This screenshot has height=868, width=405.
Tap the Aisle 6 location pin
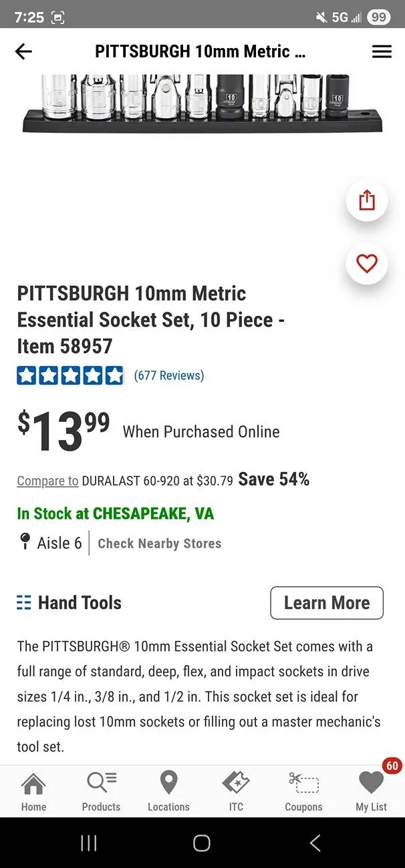click(25, 542)
